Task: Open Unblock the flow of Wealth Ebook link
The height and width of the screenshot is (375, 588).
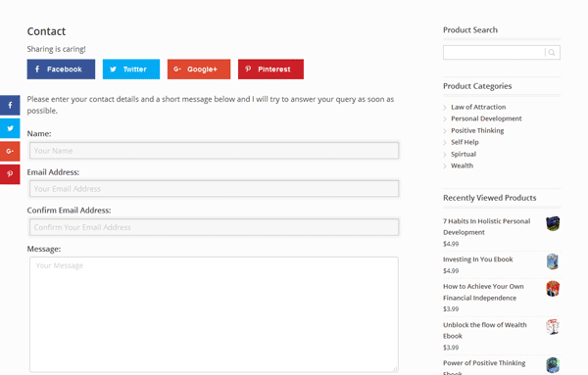Action: 484,330
